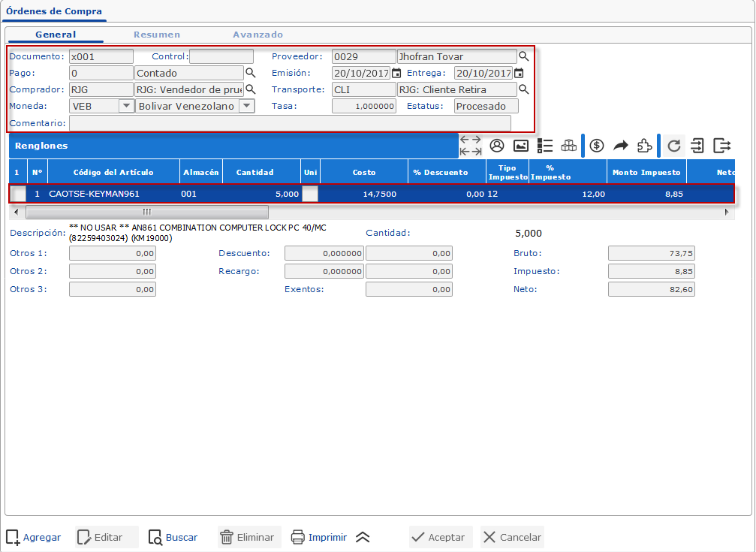This screenshot has width=756, height=552.
Task: Expand the Bolivar Venezolano dropdown
Action: coord(246,107)
